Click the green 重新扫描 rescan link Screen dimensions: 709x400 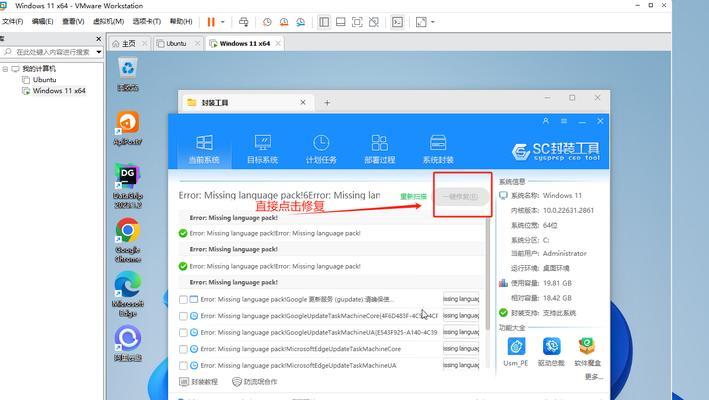(413, 197)
